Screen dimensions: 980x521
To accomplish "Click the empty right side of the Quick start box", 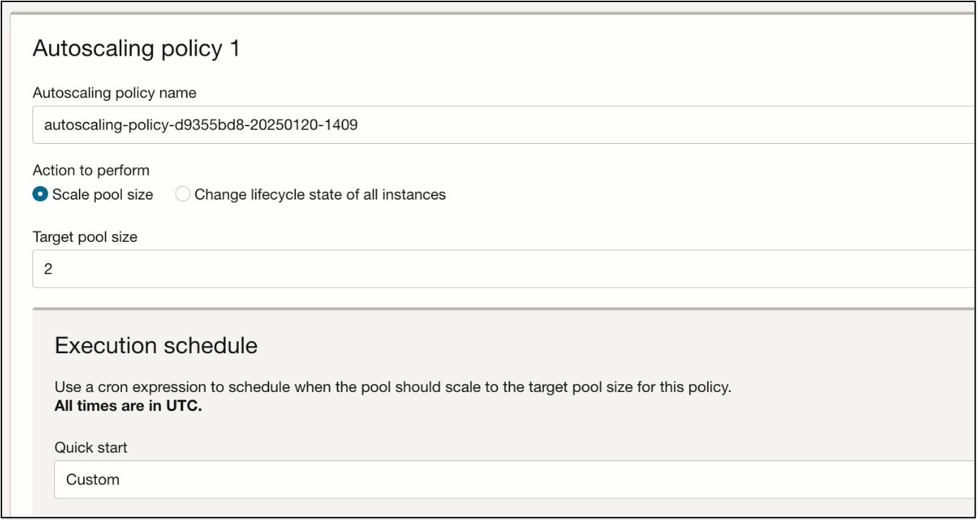I will (x=776, y=479).
